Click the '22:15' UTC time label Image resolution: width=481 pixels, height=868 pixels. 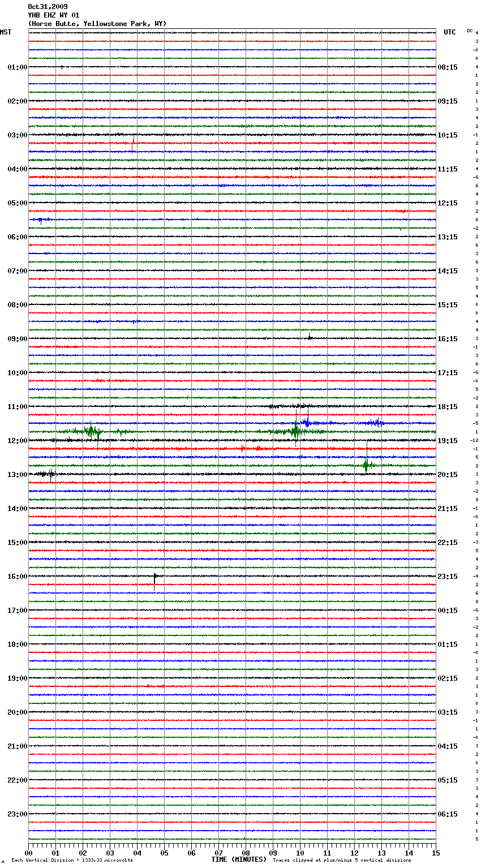[448, 543]
